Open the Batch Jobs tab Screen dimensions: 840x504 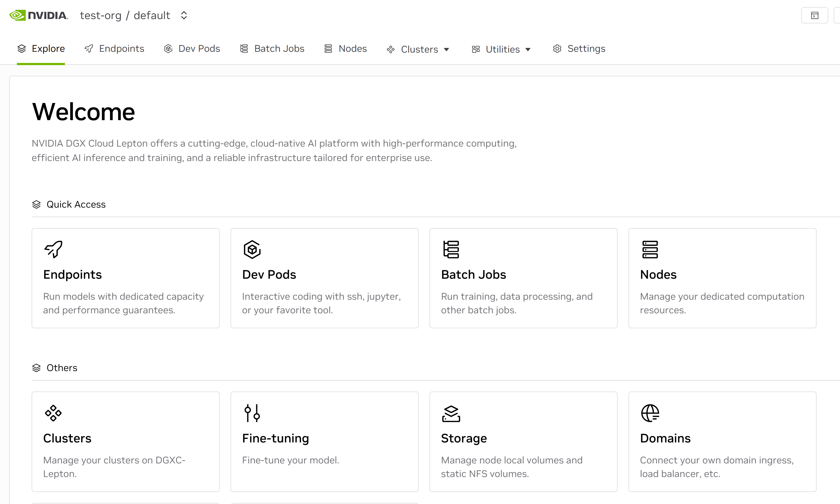272,48
